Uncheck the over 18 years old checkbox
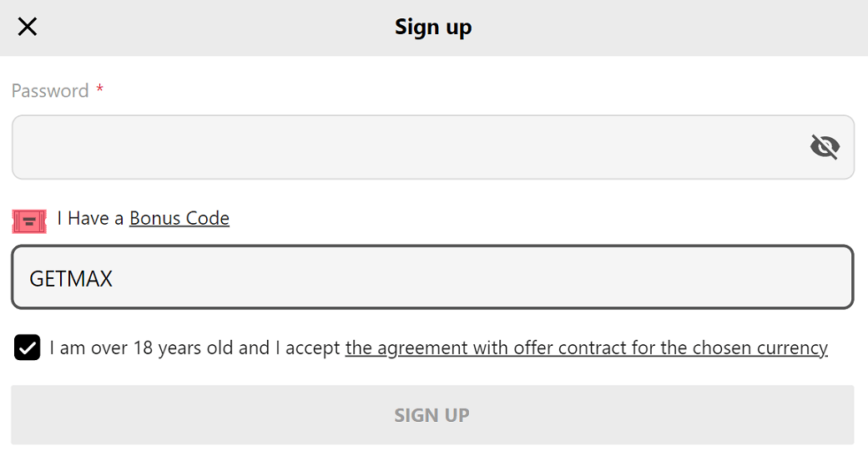This screenshot has height=462, width=868. click(x=27, y=348)
